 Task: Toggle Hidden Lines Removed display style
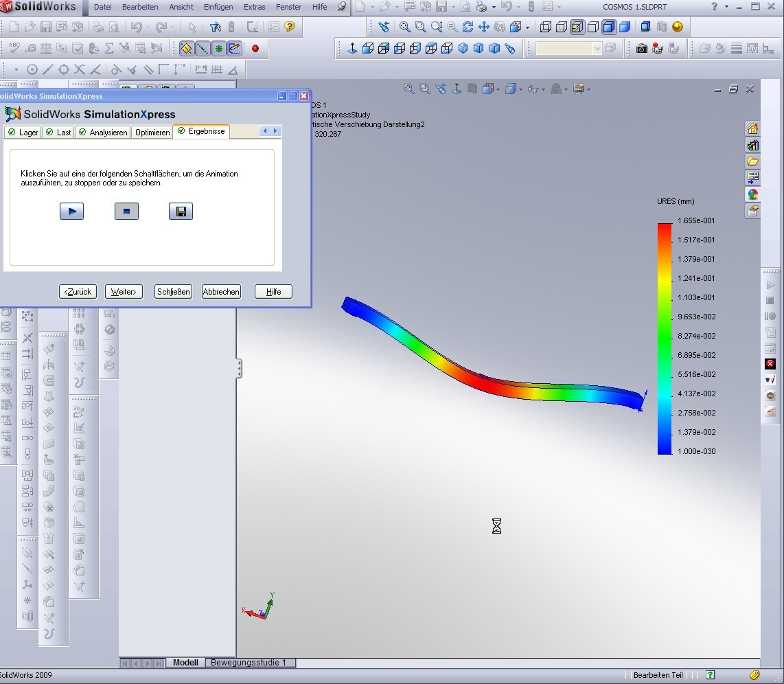(x=593, y=27)
